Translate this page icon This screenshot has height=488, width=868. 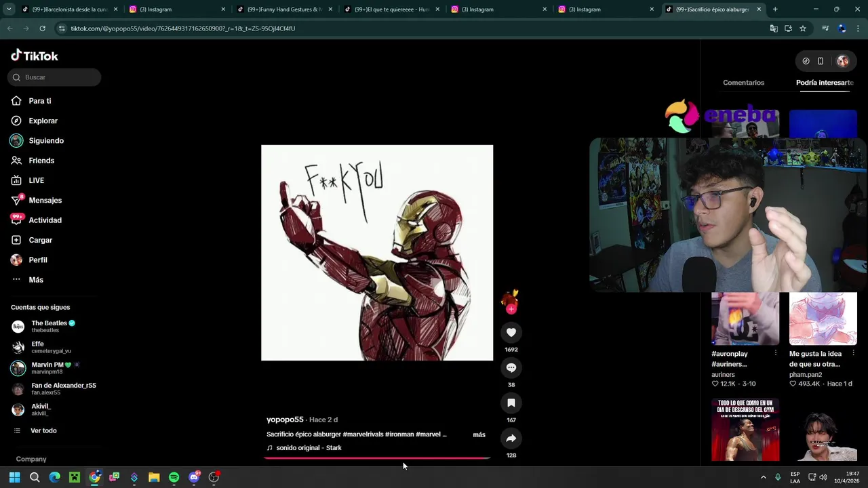(x=774, y=28)
